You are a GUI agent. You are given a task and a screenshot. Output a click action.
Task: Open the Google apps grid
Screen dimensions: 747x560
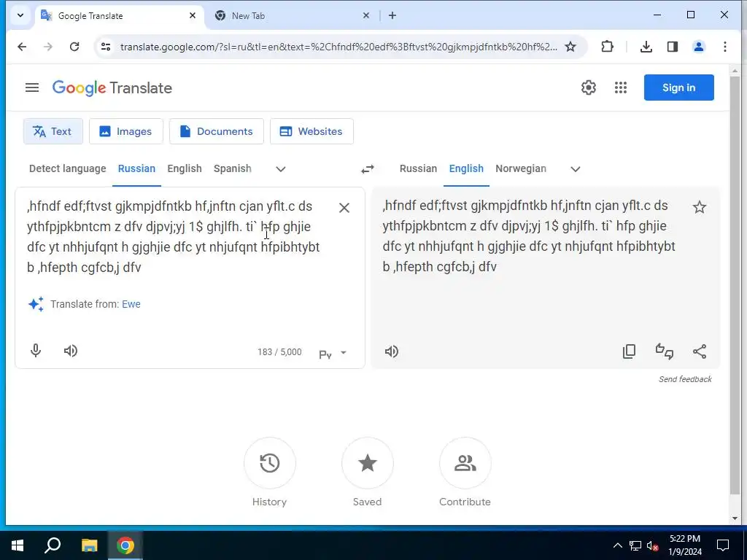(x=620, y=87)
